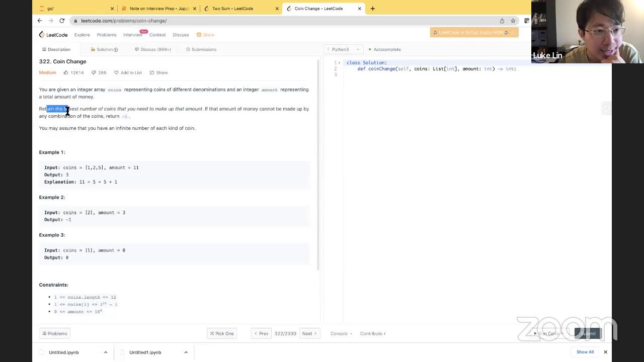The image size is (644, 362).
Task: Click the Store cart icon in the navbar
Action: point(199,35)
